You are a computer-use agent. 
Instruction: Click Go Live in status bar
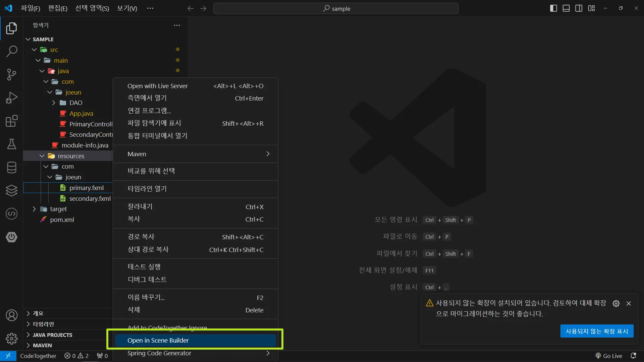[609, 356]
